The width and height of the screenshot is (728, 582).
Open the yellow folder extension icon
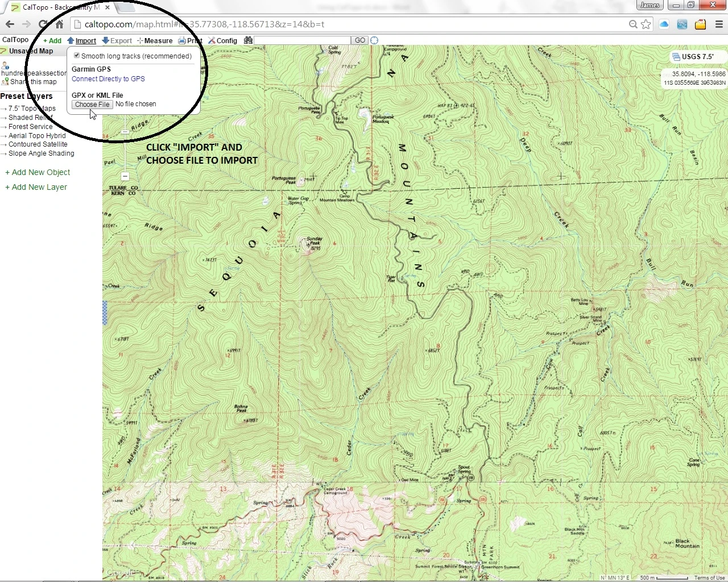coord(700,24)
